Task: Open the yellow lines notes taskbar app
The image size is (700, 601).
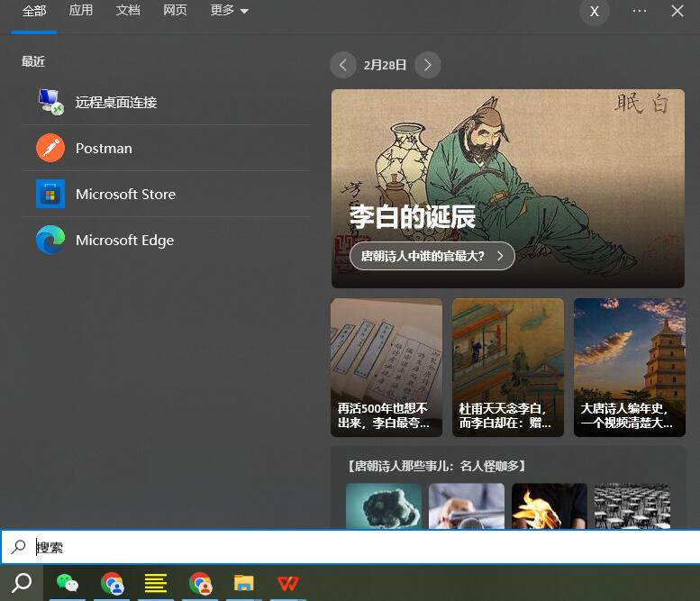Action: [x=156, y=583]
